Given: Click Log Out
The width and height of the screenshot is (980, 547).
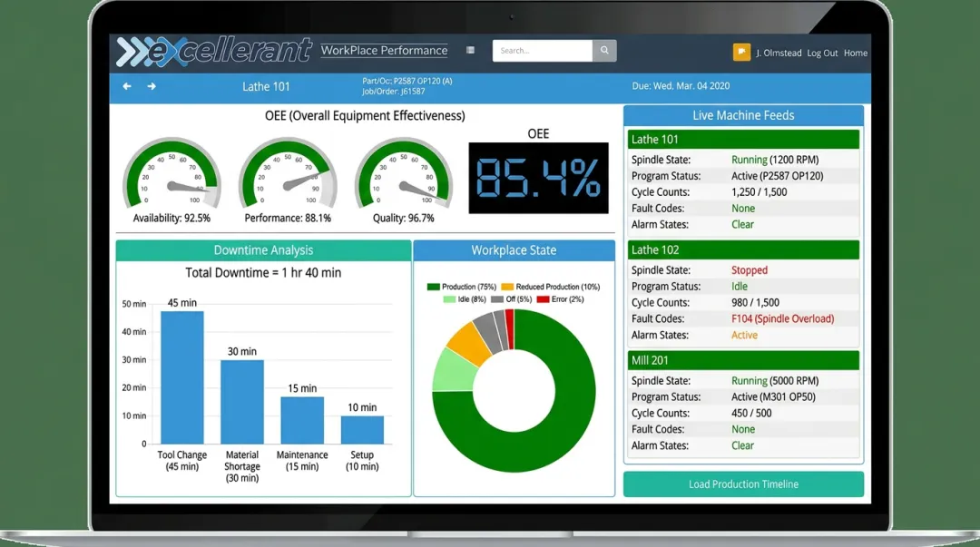Looking at the screenshot, I should coord(822,54).
